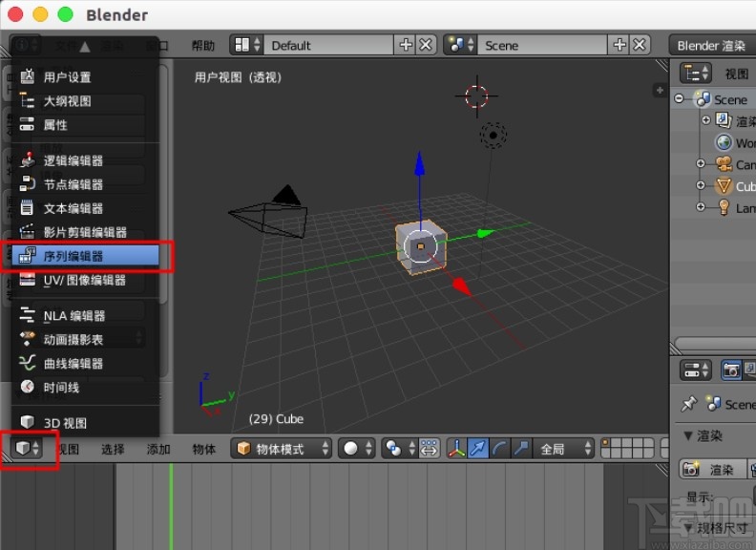This screenshot has height=550, width=756.
Task: Switch the area to 时间线
Action: pos(85,387)
